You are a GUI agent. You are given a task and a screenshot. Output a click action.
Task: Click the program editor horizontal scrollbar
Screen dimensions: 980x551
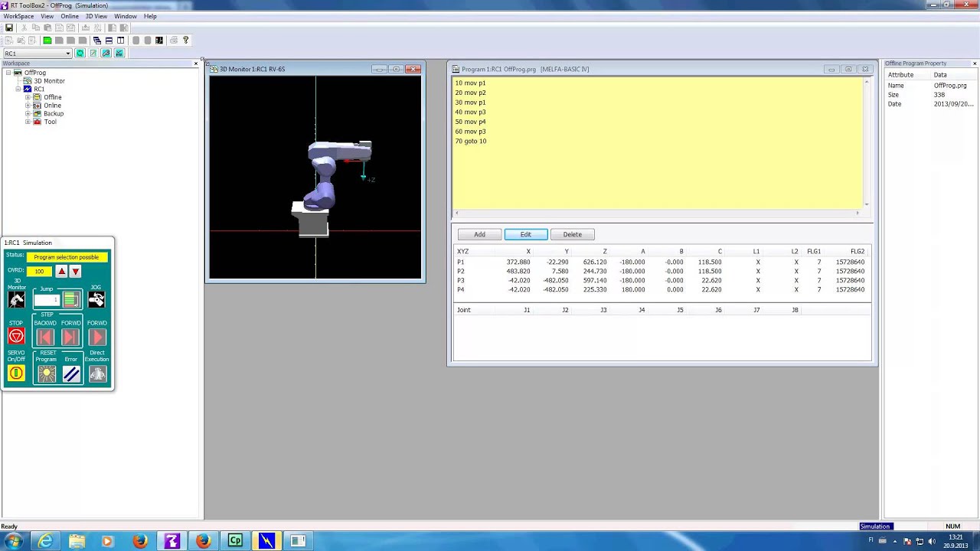(x=658, y=214)
